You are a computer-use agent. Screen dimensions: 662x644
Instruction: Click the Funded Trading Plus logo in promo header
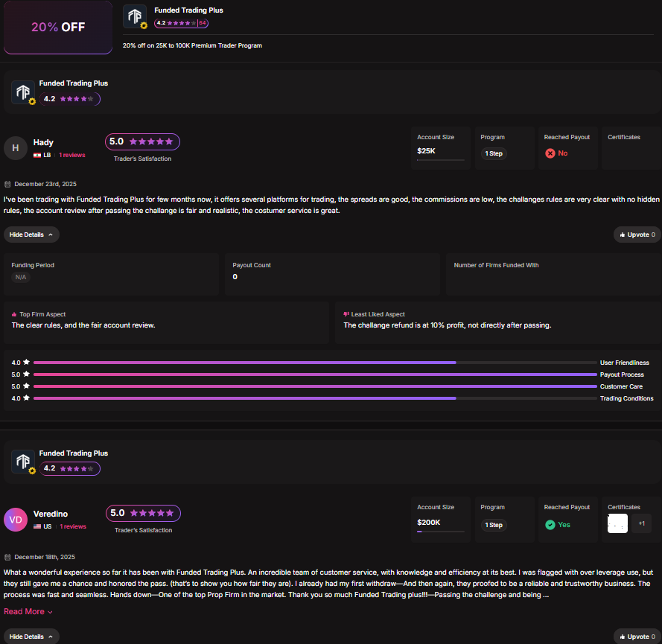(x=135, y=16)
